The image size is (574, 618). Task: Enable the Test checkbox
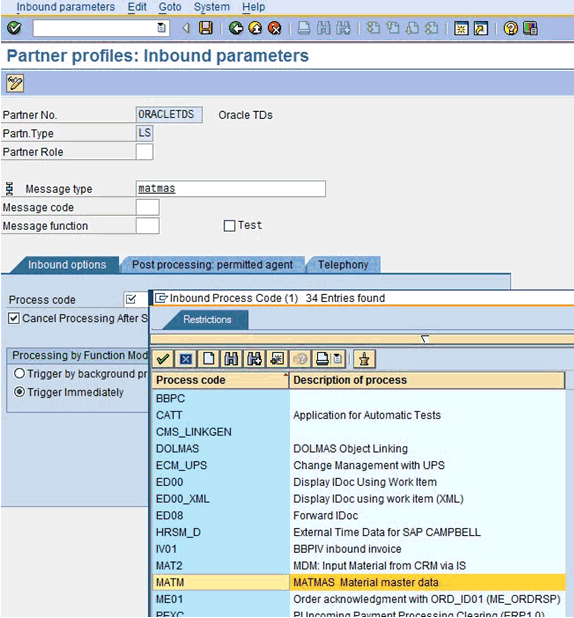(229, 226)
